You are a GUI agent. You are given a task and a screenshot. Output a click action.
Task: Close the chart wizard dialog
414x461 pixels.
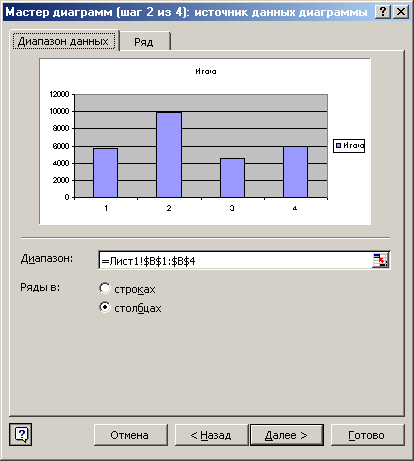(x=401, y=12)
